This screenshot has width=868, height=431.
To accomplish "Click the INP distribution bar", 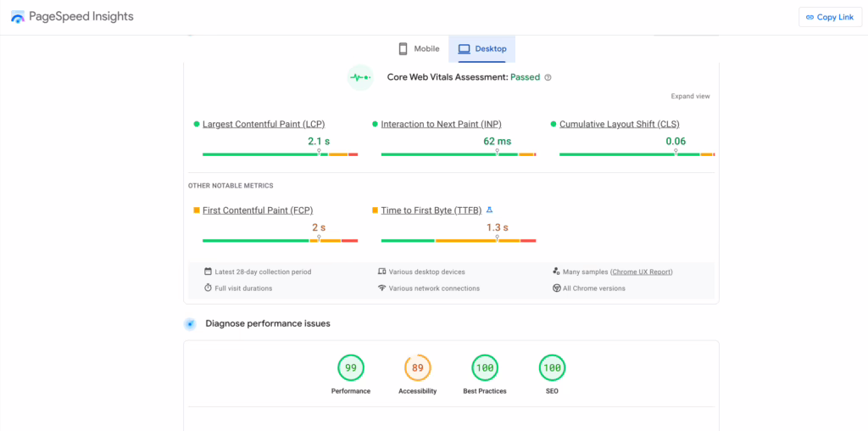I will click(459, 154).
